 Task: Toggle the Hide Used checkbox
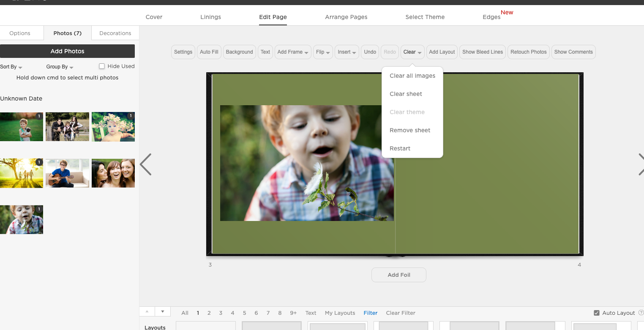point(102,66)
